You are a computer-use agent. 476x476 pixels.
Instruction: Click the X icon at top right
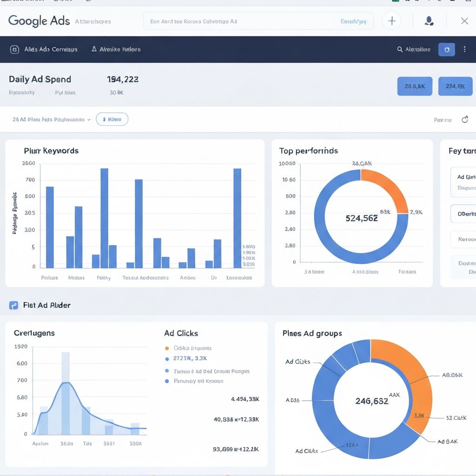coord(464,21)
